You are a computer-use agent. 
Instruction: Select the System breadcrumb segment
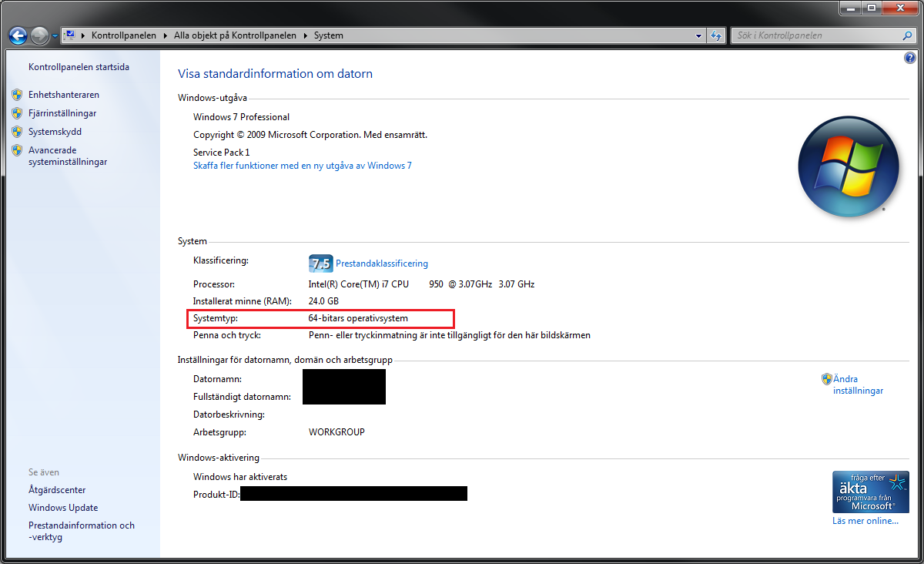(329, 35)
